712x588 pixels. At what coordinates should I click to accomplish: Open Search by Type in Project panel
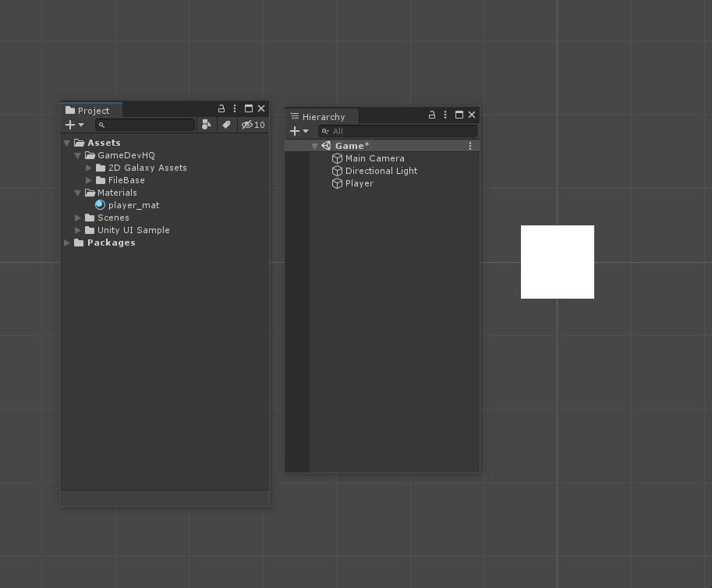pos(207,125)
